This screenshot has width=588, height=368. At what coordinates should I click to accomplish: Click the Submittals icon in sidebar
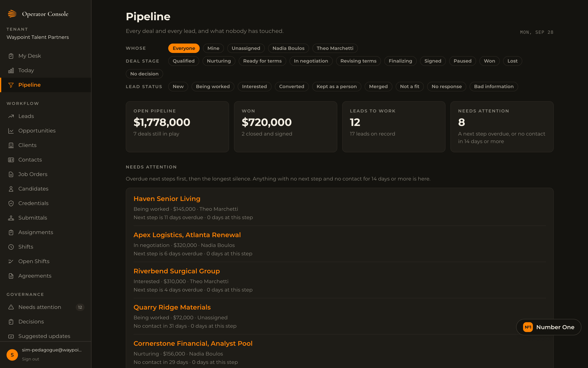(x=11, y=218)
